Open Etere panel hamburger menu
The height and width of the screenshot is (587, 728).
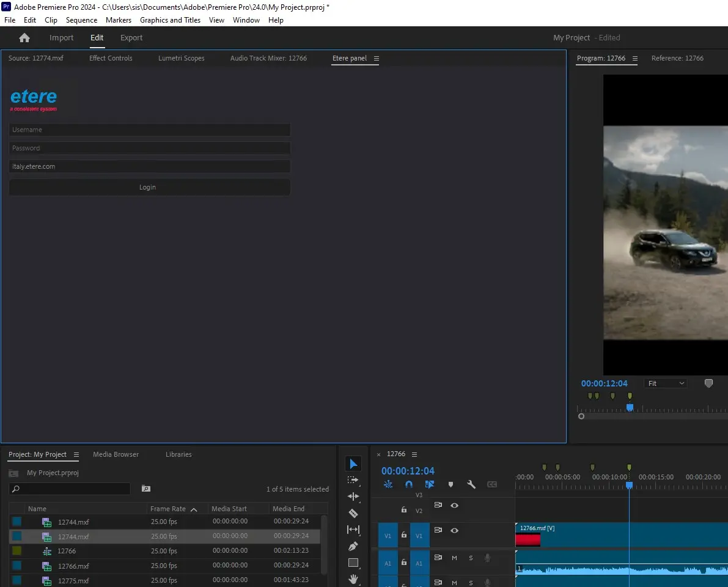[x=377, y=59]
